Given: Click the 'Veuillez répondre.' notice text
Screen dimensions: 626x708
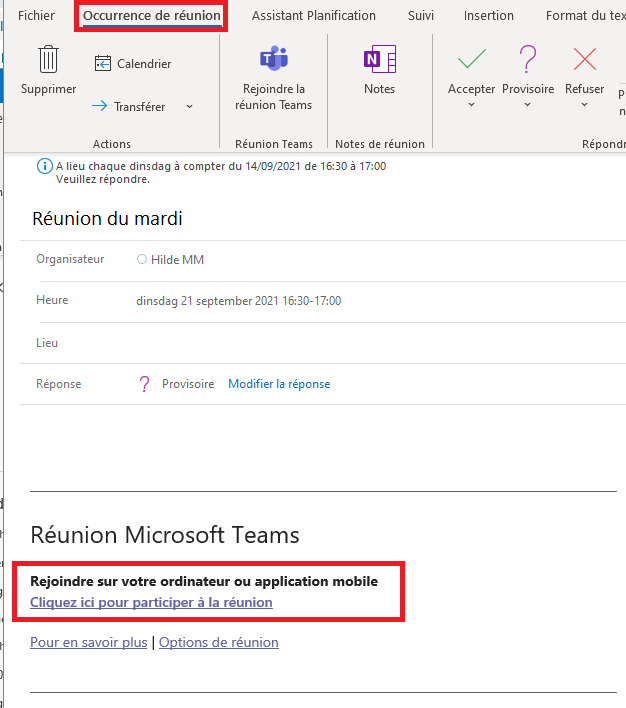Looking at the screenshot, I should (103, 179).
